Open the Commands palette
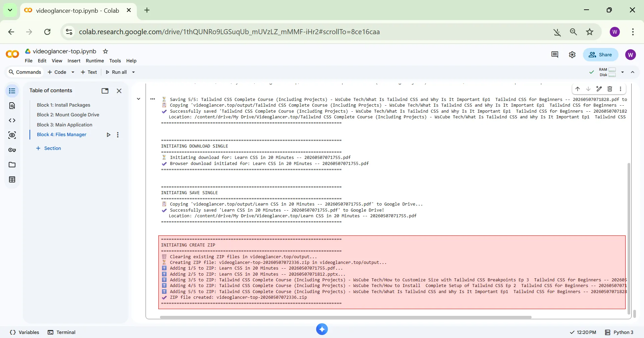This screenshot has width=644, height=338. (25, 72)
